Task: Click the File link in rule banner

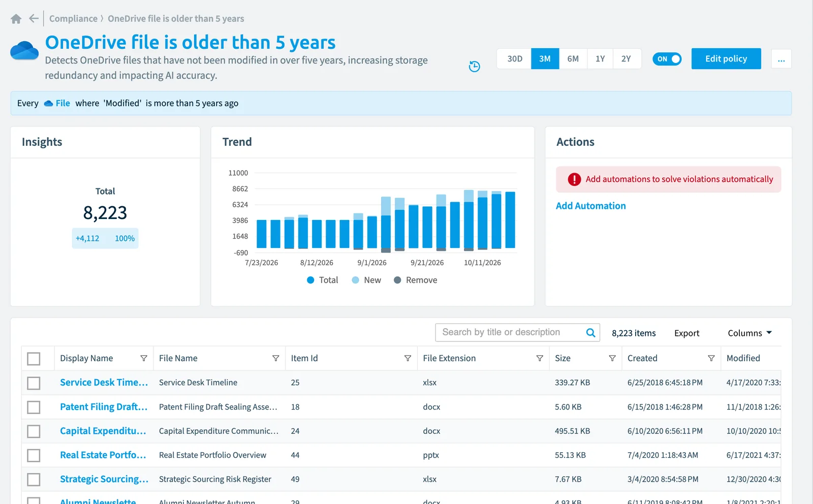Action: pyautogui.click(x=63, y=104)
